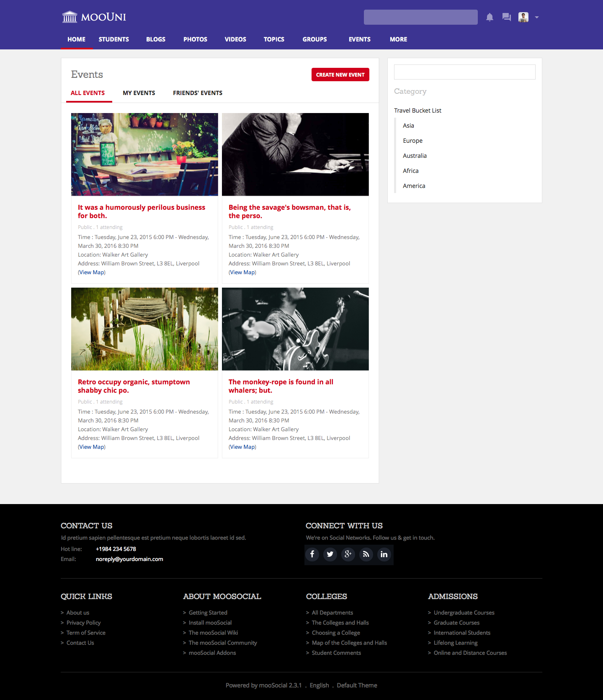
Task: Click Default Theme in footer
Action: click(x=357, y=685)
